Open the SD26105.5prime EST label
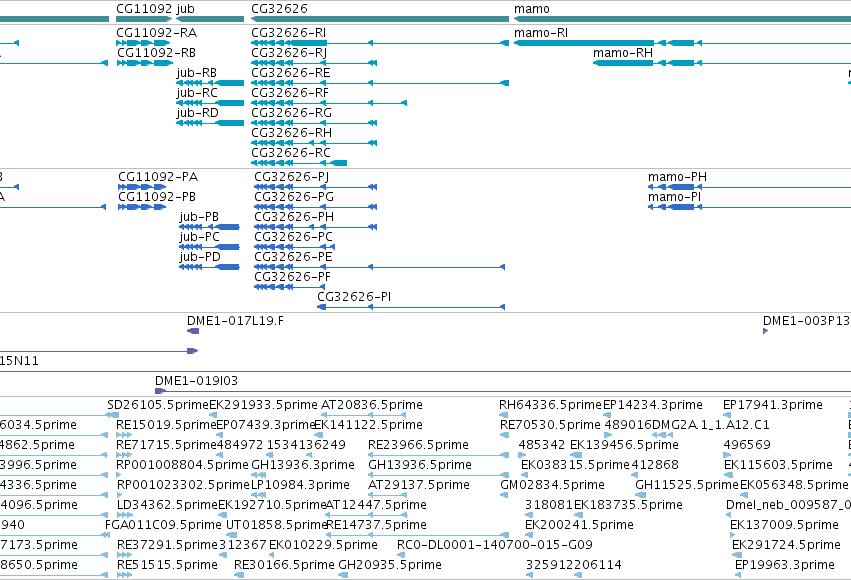Screen dimensions: 851x580 click(158, 405)
